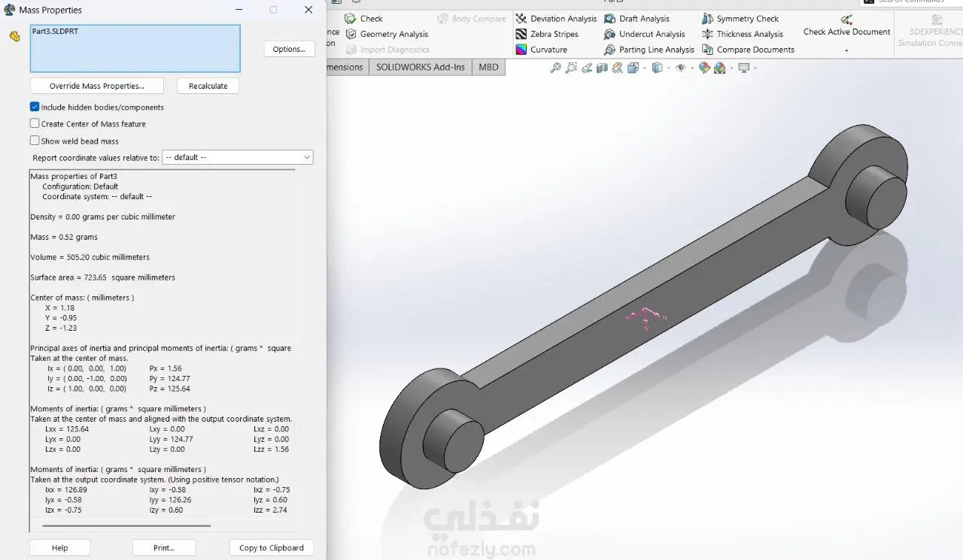Image resolution: width=963 pixels, height=560 pixels.
Task: Zoom to Fit in the view toolbar
Action: pyautogui.click(x=555, y=68)
